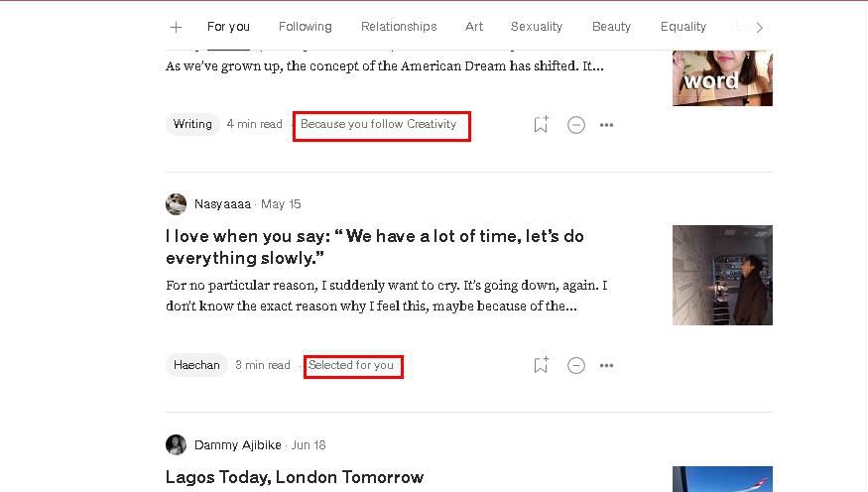Open the Relationships topic tab
The image size is (868, 492).
coord(399,27)
